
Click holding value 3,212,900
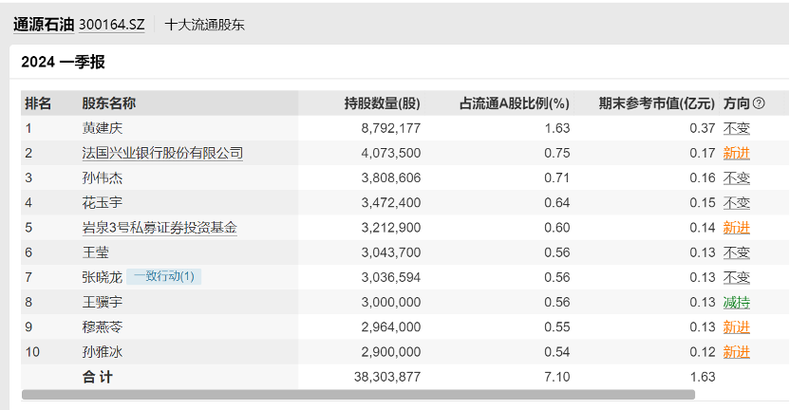click(391, 228)
